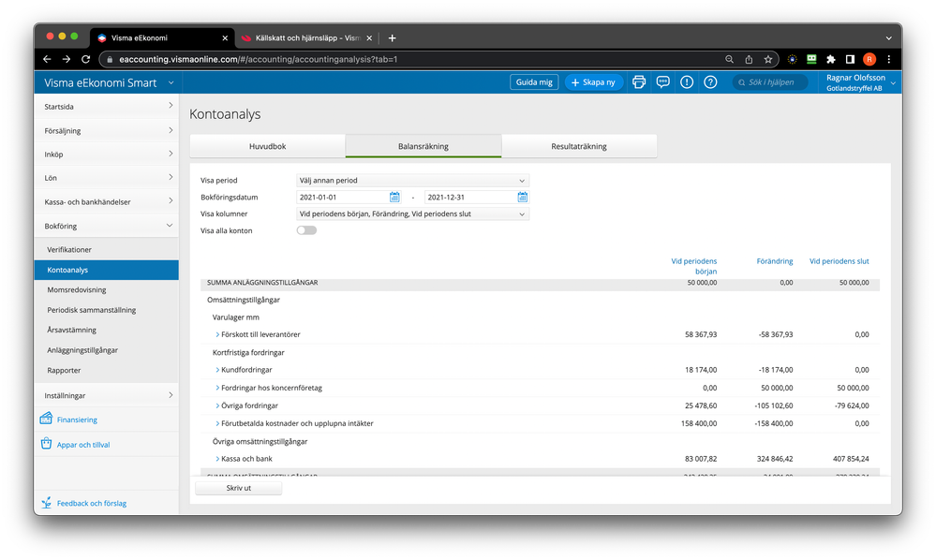
Task: Click the Finansiering icon in sidebar
Action: [x=46, y=419]
